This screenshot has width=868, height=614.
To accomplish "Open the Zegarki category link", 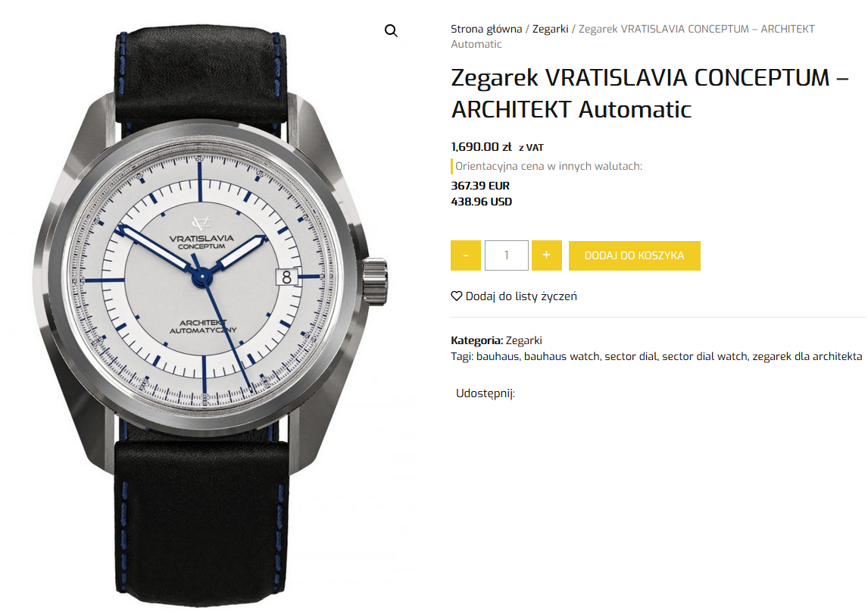I will [x=523, y=340].
